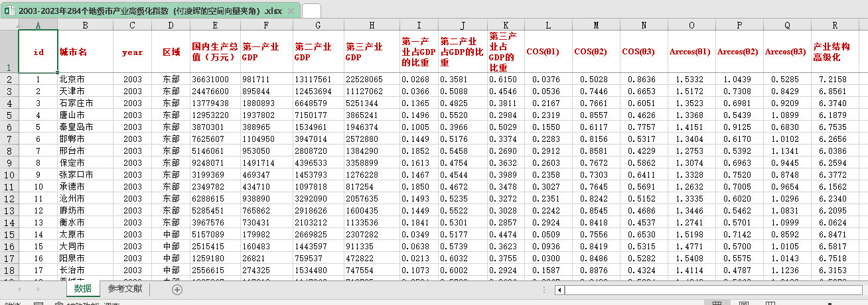This screenshot has height=305, width=868.
Task: Select the row 10 header
Action: [x=9, y=175]
